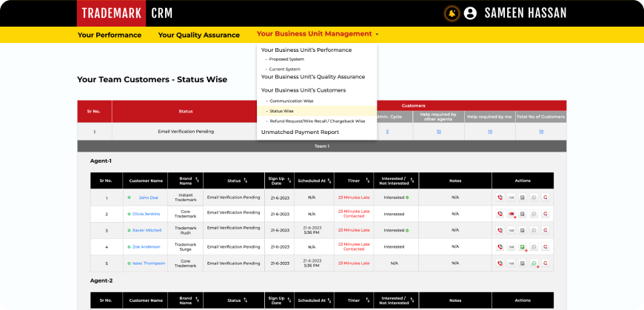The width and height of the screenshot is (644, 310).
Task: Click the gray WhatsApp icon for John Doe
Action: [533, 198]
